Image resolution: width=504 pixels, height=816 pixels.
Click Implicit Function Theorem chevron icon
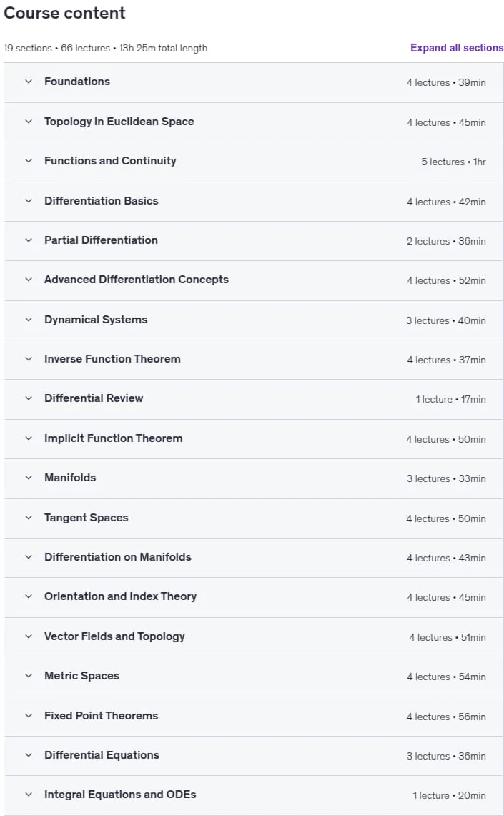pyautogui.click(x=29, y=438)
